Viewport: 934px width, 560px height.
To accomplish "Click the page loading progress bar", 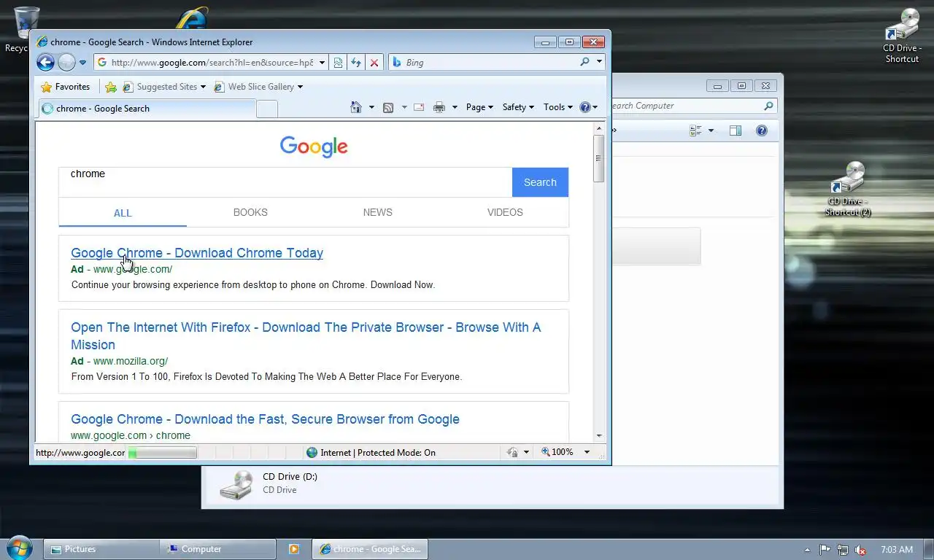I will (x=162, y=453).
